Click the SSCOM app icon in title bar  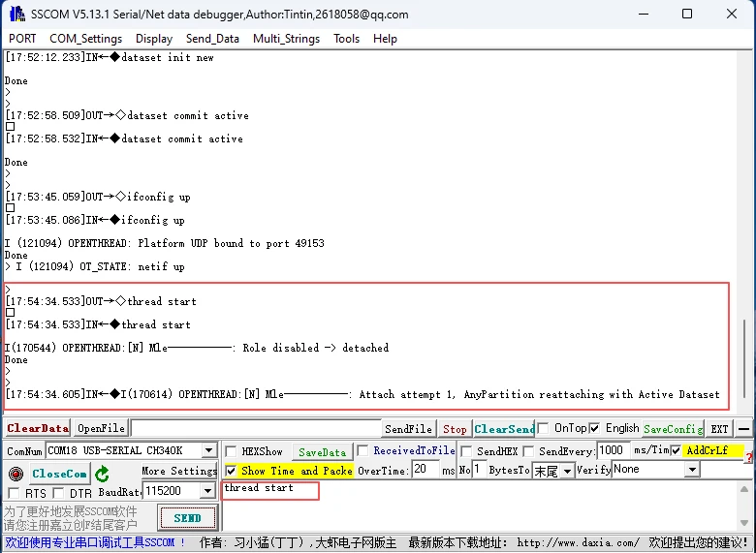coord(16,15)
